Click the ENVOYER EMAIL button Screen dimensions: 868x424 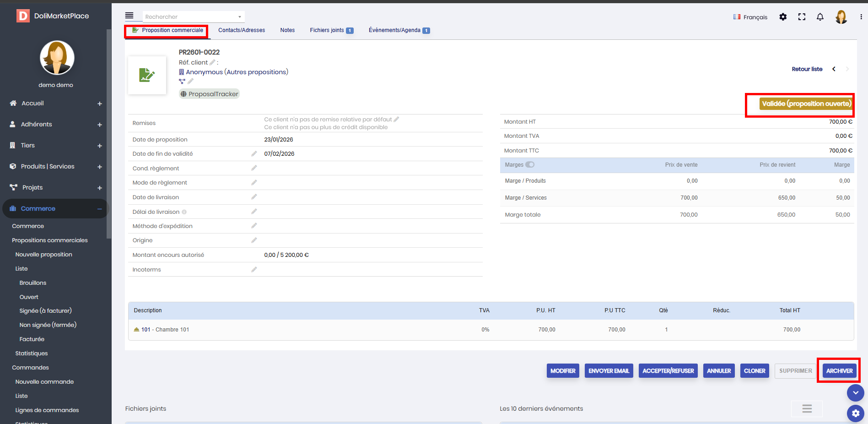coord(609,371)
